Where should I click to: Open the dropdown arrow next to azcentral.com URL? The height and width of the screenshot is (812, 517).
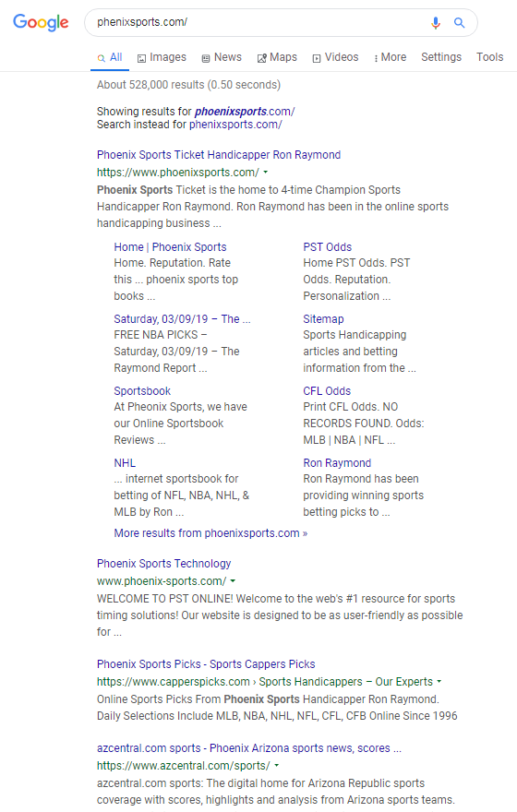pyautogui.click(x=277, y=765)
